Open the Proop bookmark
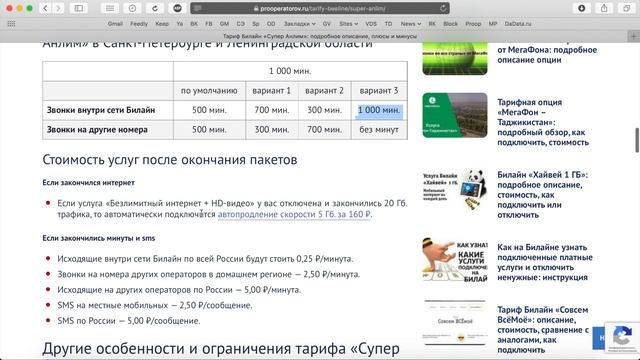The height and width of the screenshot is (360, 640). pyautogui.click(x=473, y=24)
